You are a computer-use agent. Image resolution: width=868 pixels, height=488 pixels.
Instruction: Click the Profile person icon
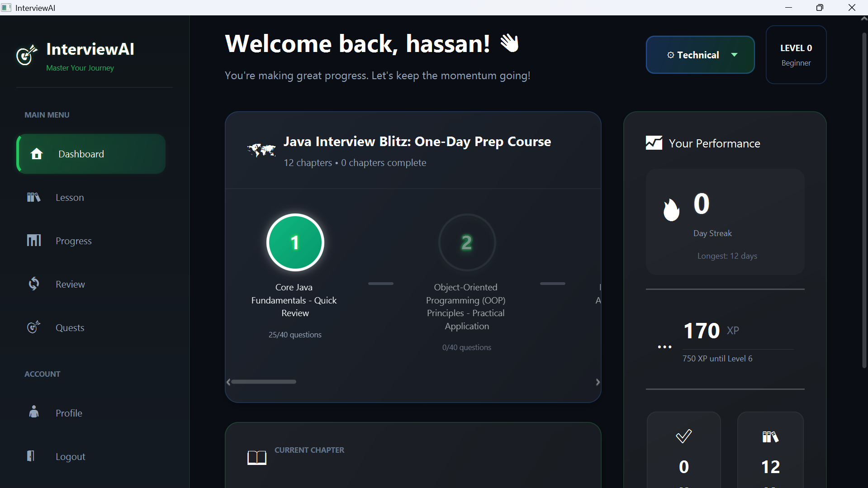[x=33, y=412]
